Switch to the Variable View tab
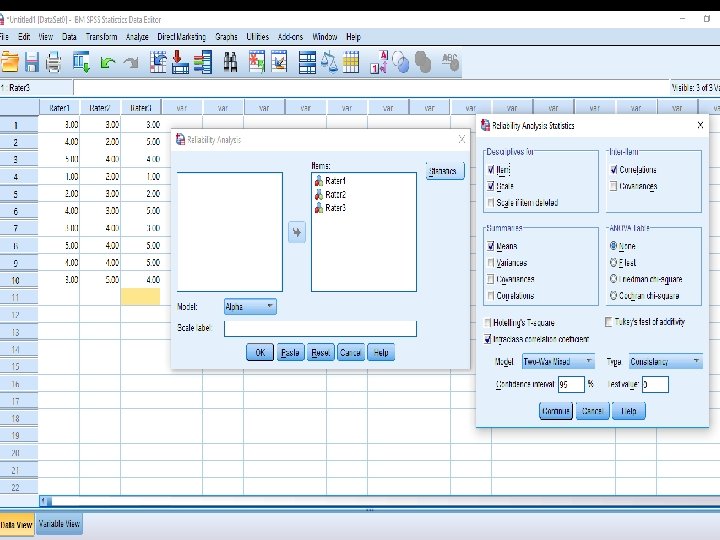The height and width of the screenshot is (540, 720). click(59, 524)
